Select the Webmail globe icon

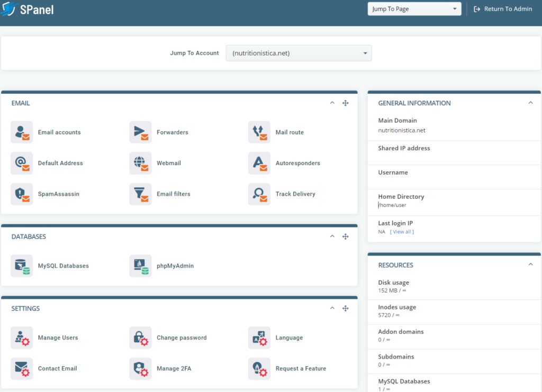click(x=140, y=163)
